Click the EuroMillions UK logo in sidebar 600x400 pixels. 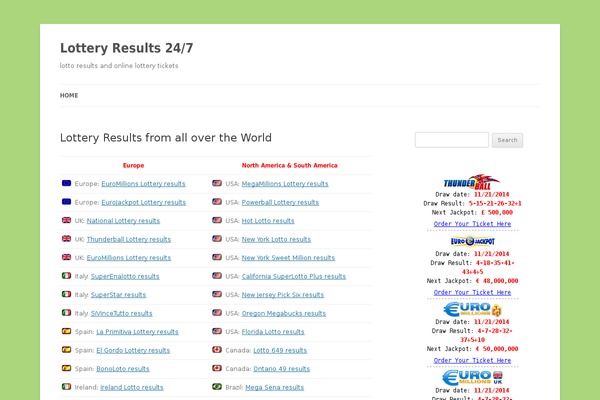[x=473, y=378]
